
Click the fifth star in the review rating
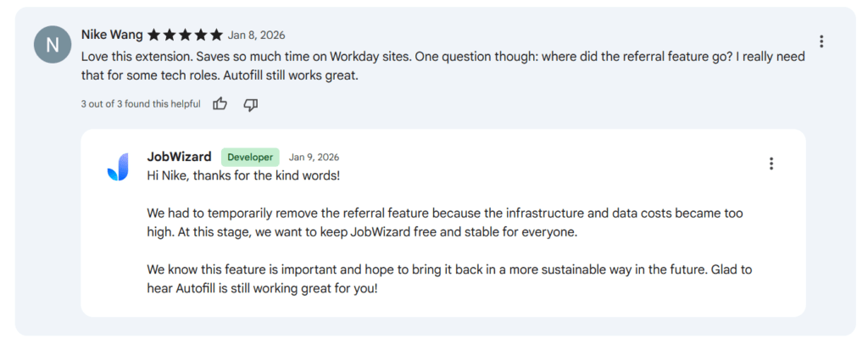tap(217, 36)
